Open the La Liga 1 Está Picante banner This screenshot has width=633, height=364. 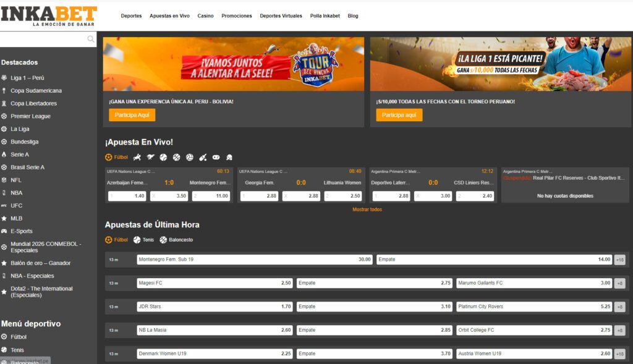[x=501, y=64]
